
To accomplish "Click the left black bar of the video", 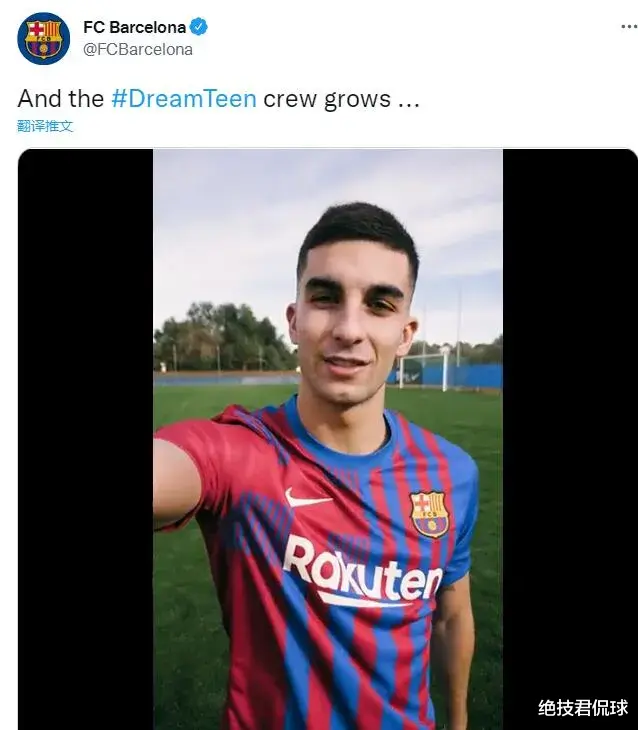I will pos(86,440).
